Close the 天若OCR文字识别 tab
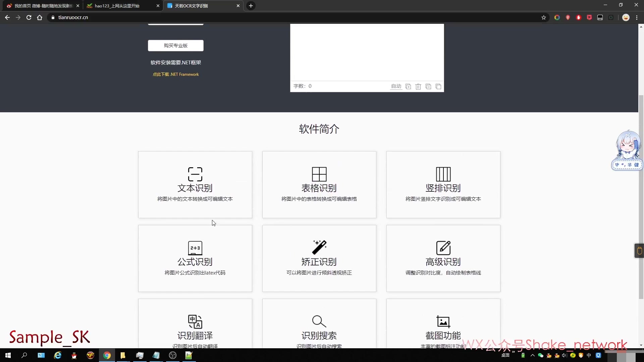The width and height of the screenshot is (644, 362). 238,6
